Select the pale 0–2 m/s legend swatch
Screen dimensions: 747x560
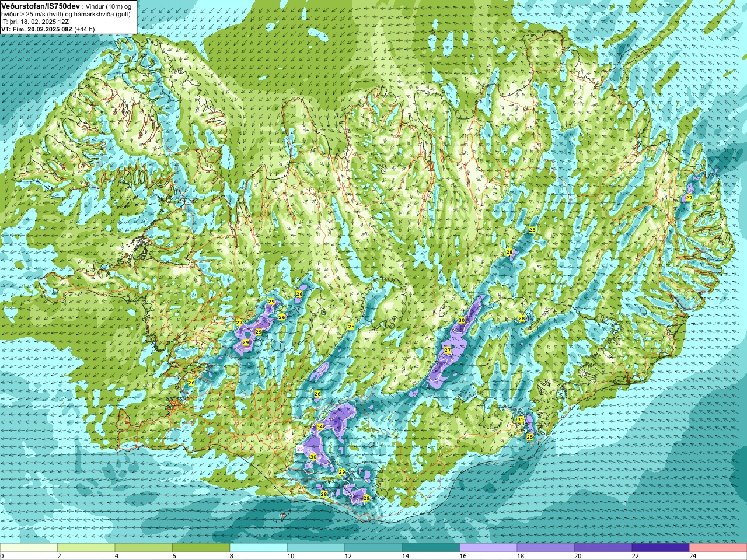[29, 548]
